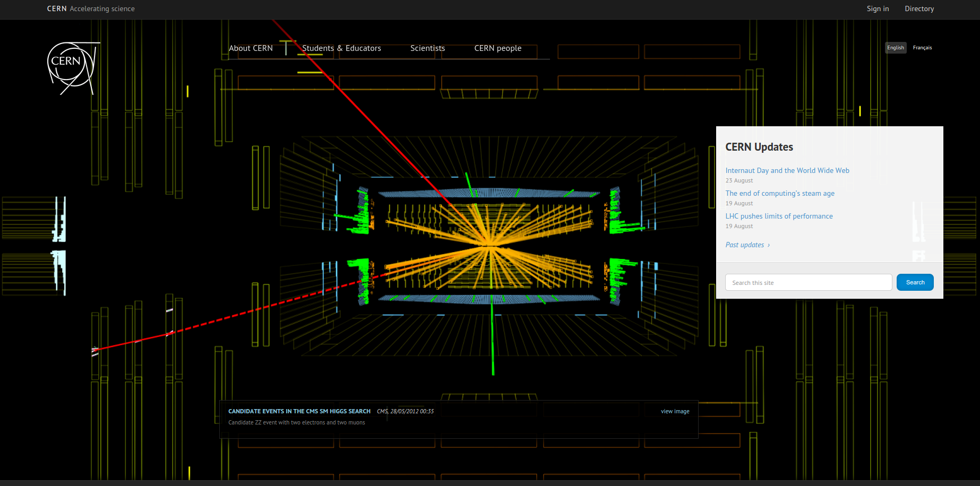Read The end of computing's steam age
Image resolution: width=980 pixels, height=486 pixels.
779,193
